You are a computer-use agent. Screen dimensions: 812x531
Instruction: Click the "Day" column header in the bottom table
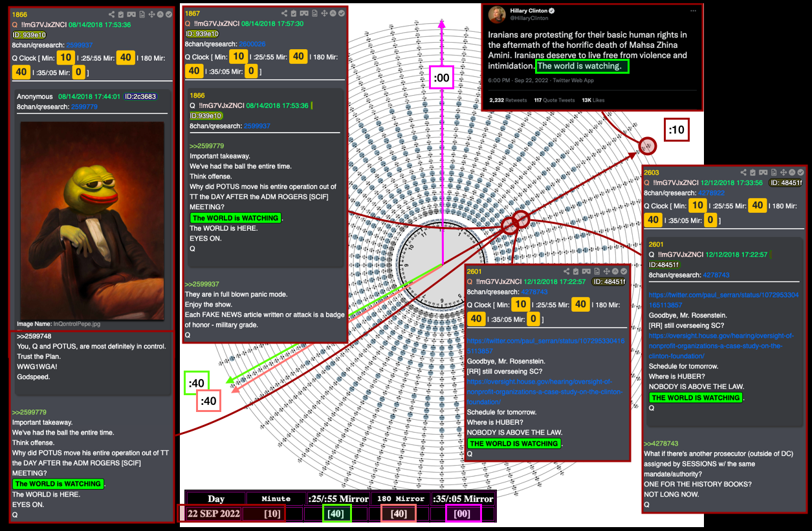pos(215,499)
